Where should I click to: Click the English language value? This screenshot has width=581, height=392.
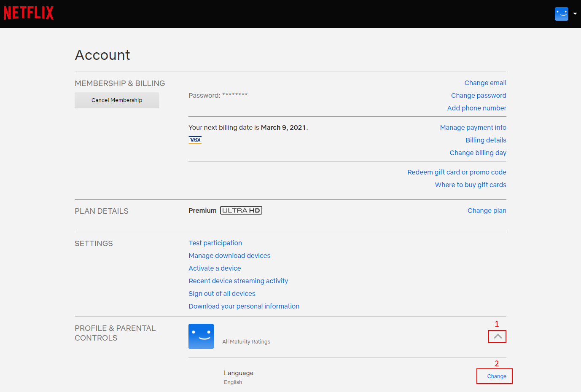[x=233, y=382]
